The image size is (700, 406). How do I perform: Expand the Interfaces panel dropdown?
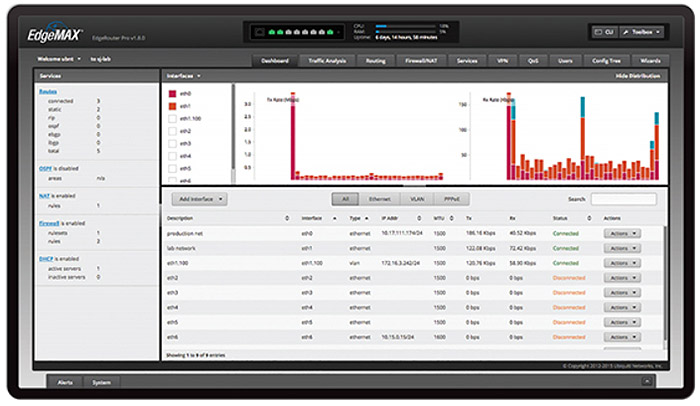click(183, 76)
